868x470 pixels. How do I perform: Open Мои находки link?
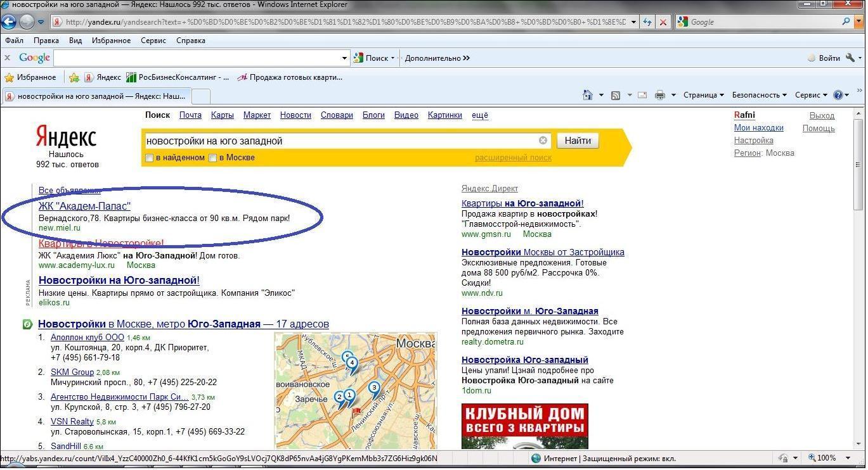click(758, 127)
